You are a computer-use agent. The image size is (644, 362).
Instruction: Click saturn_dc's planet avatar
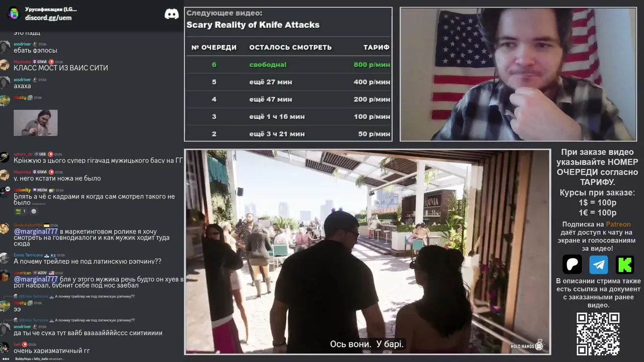coord(5,157)
